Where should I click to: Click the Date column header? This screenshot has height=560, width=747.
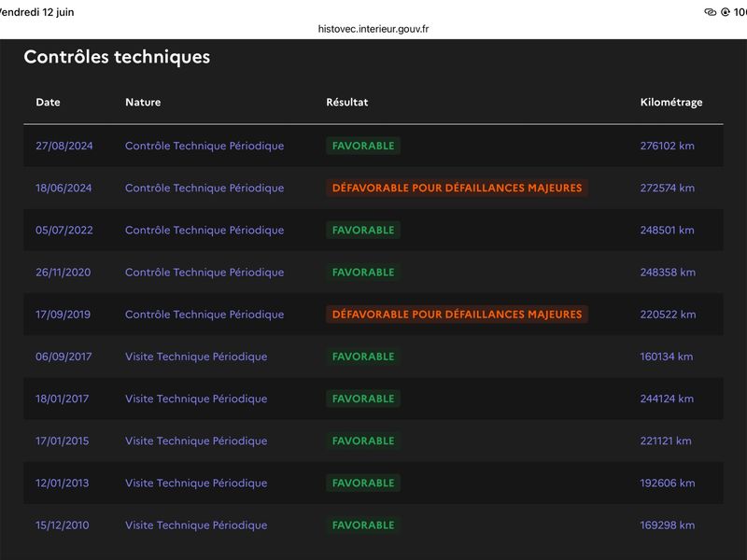[x=48, y=102]
